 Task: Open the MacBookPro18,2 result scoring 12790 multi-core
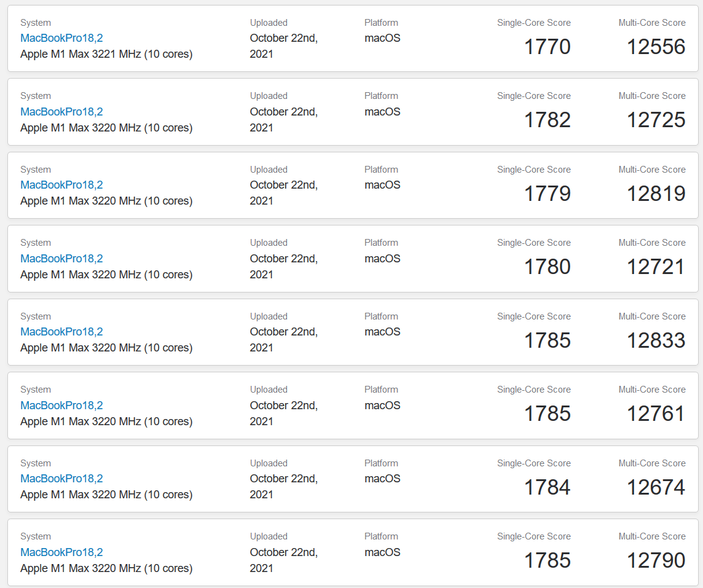(x=61, y=552)
